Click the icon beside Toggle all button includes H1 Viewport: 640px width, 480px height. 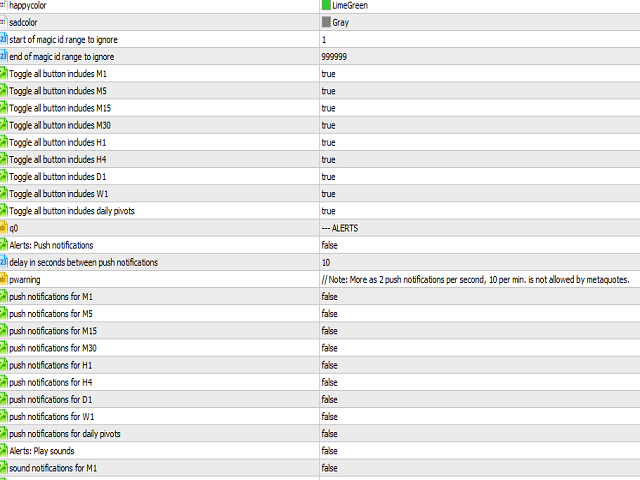click(4, 142)
